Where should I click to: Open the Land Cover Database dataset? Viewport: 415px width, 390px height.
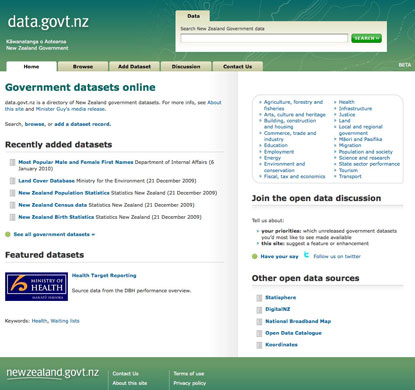(46, 181)
